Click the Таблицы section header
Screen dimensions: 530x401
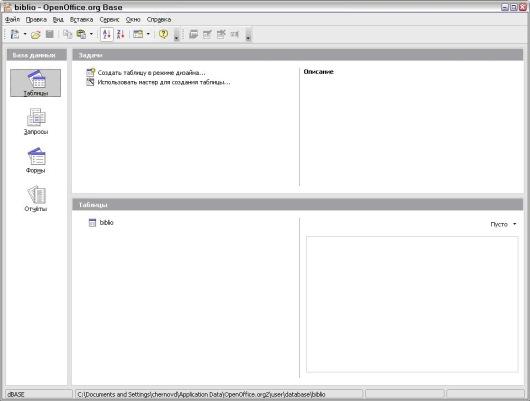(297, 205)
